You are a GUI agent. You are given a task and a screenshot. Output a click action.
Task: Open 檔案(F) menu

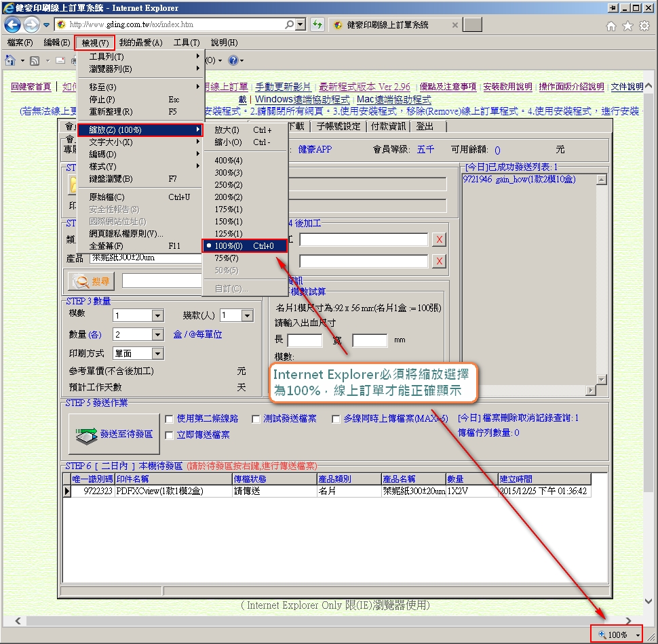(20, 43)
